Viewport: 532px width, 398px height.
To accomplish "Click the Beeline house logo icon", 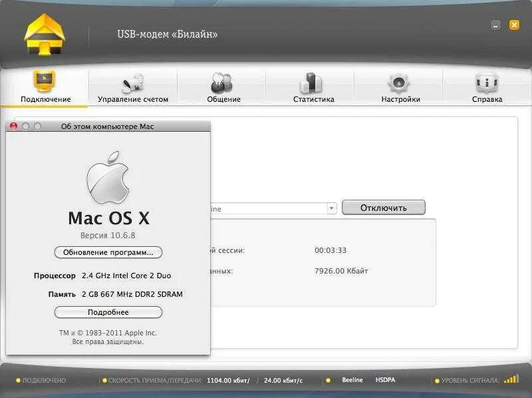I will coord(45,35).
